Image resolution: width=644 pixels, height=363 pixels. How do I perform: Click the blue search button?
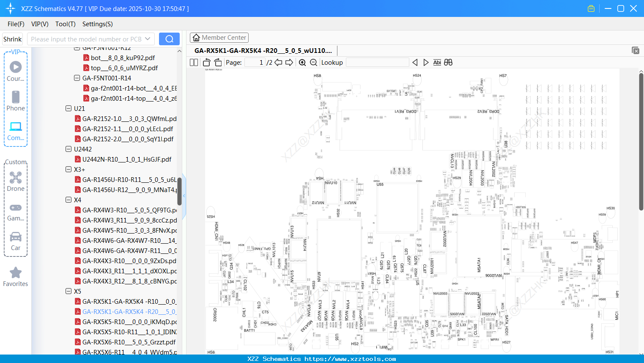(x=169, y=39)
